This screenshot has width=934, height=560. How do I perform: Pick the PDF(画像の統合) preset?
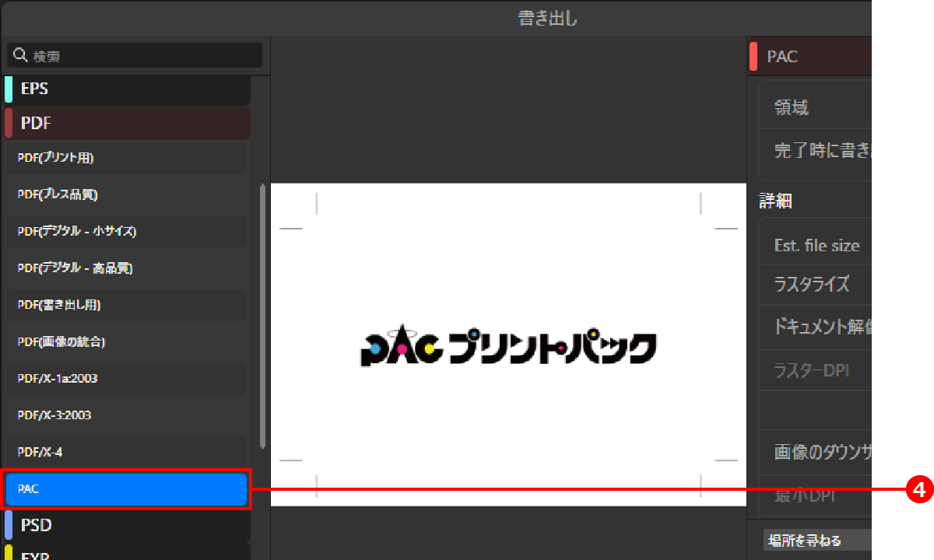(x=126, y=341)
